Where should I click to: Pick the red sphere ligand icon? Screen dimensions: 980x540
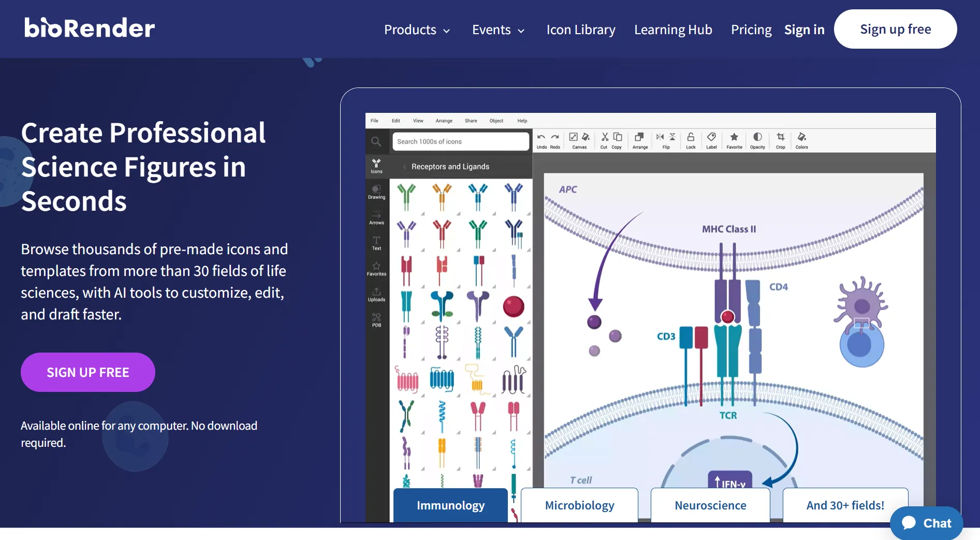pyautogui.click(x=513, y=307)
